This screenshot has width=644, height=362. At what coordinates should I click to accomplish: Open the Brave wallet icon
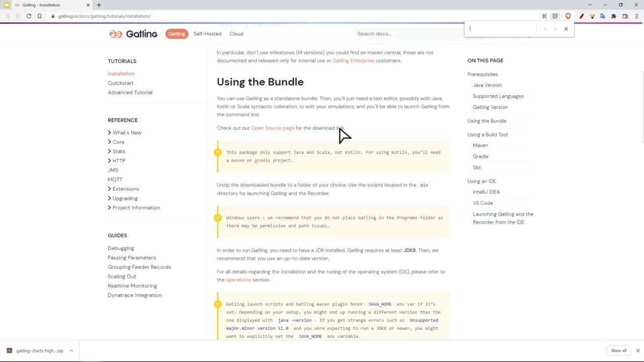(x=625, y=16)
